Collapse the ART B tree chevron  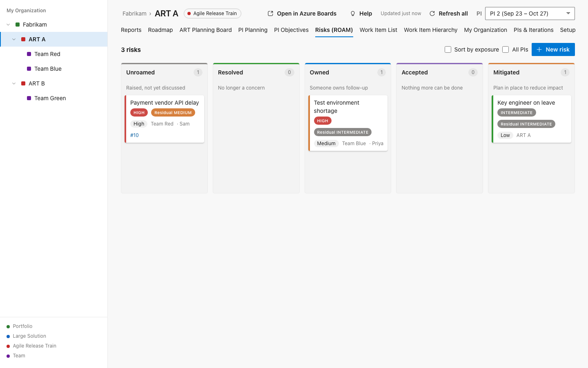(14, 83)
